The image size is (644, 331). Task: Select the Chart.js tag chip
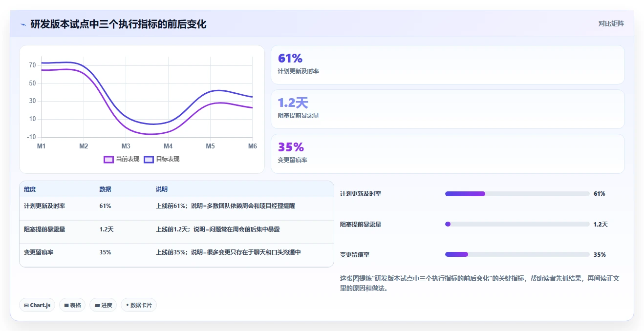37,305
